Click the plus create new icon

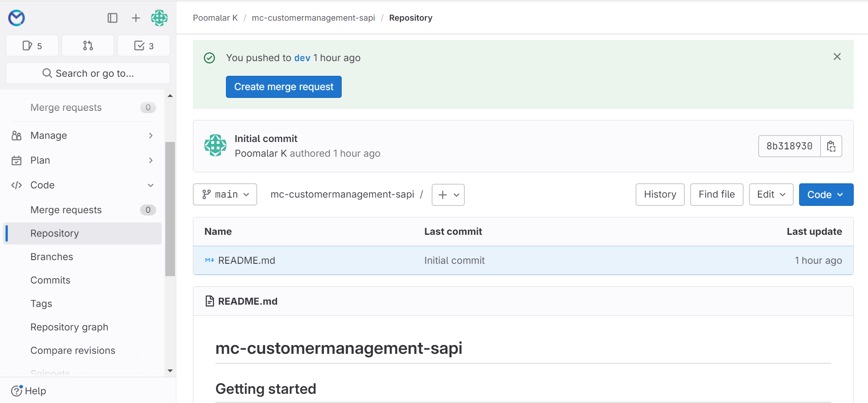point(135,18)
